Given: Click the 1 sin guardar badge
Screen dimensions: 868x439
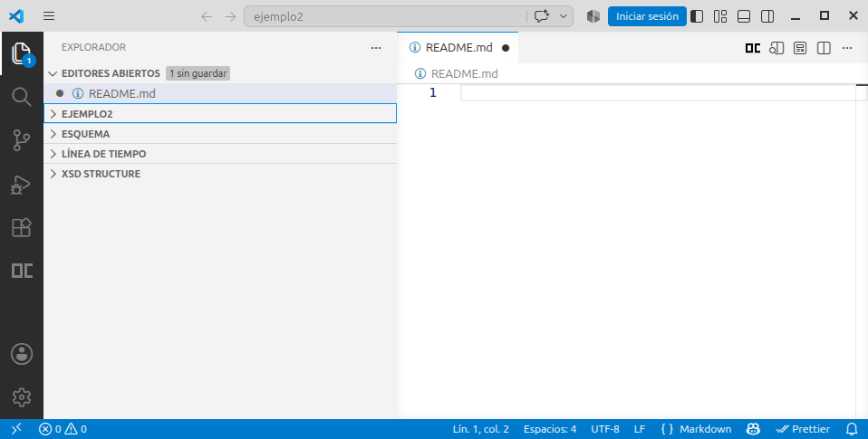Looking at the screenshot, I should pyautogui.click(x=198, y=73).
